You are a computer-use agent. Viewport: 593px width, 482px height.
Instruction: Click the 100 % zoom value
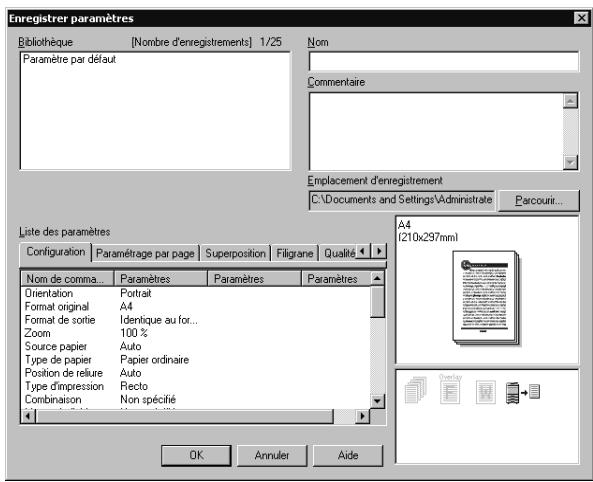click(134, 333)
